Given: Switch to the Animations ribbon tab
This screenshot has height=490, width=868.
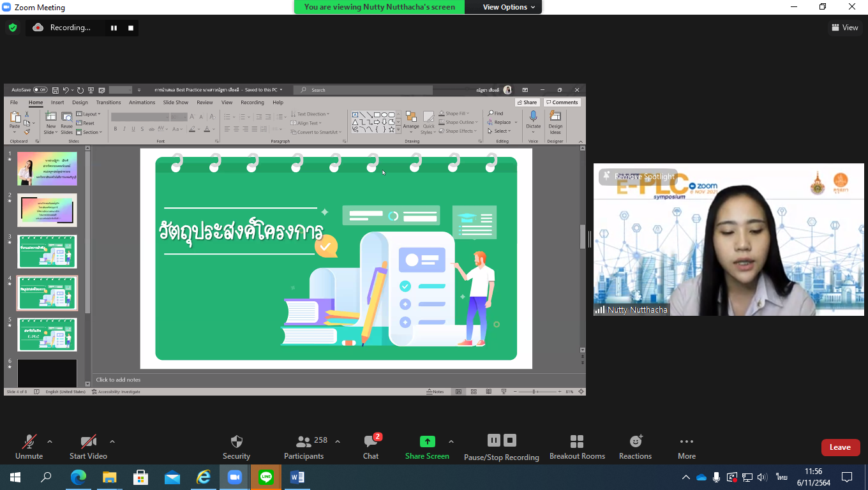Looking at the screenshot, I should point(142,102).
